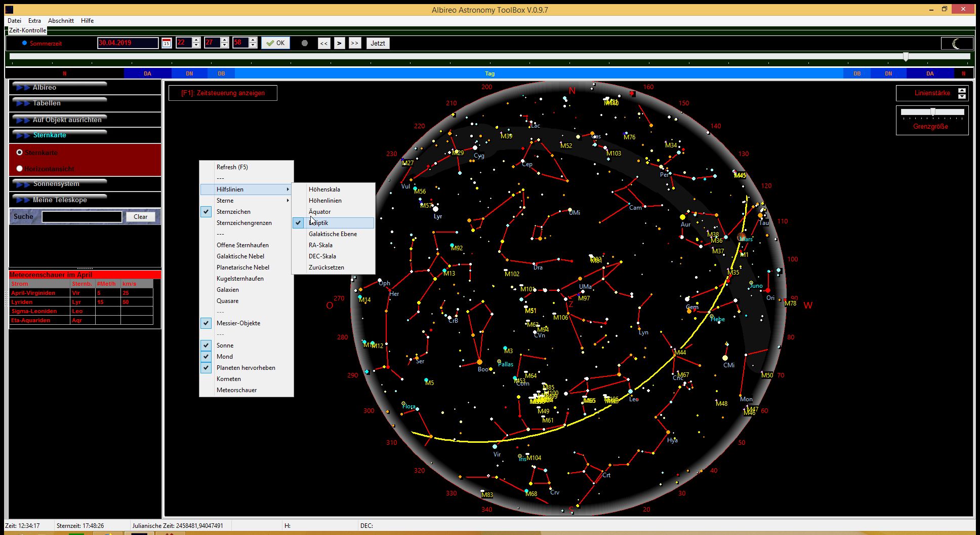Decrease the minute value with down arrow
Image resolution: width=980 pixels, height=535 pixels.
pos(225,46)
